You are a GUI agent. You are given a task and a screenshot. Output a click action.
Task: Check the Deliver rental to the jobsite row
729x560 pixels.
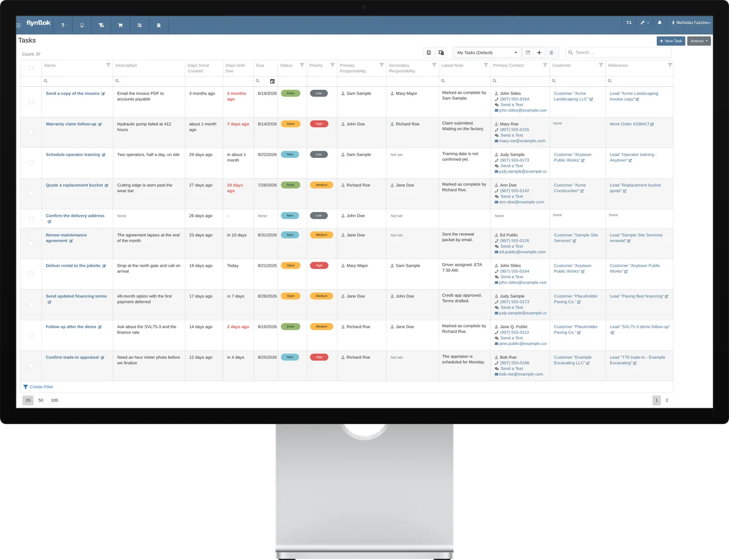[x=31, y=273]
